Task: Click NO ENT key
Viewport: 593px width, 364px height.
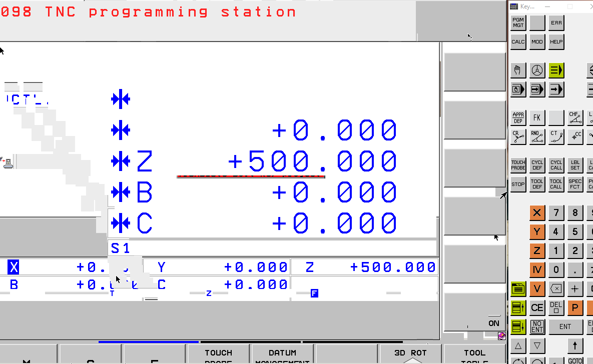Action: [x=537, y=326]
